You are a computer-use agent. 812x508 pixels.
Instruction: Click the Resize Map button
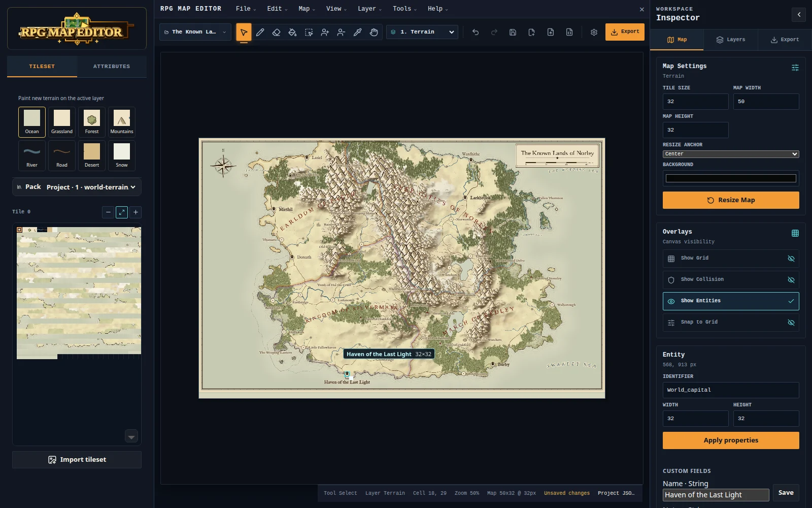731,200
